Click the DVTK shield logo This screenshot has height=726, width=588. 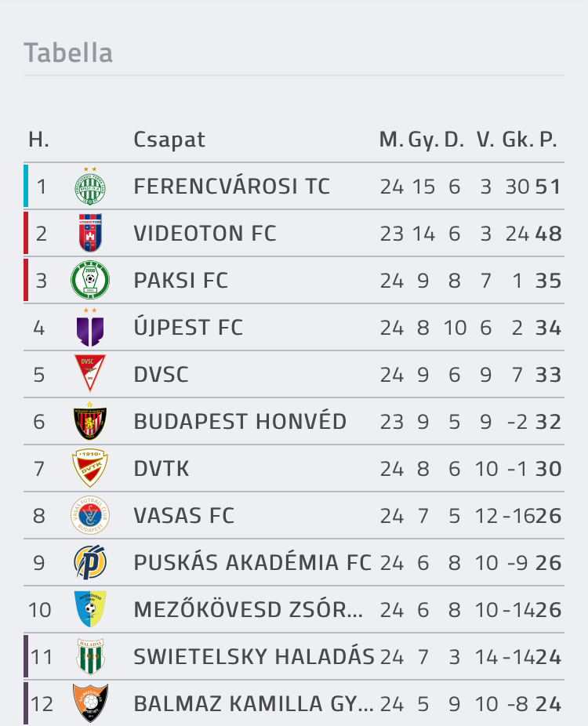pyautogui.click(x=90, y=468)
